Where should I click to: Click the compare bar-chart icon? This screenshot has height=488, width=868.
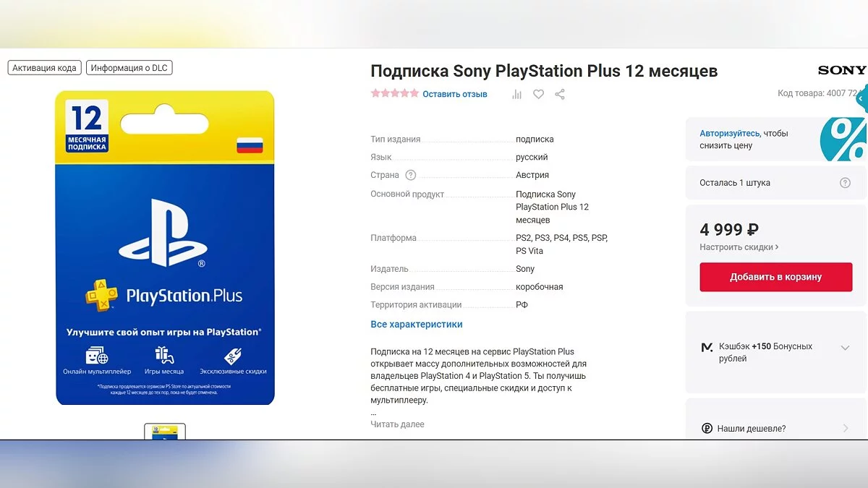point(516,94)
